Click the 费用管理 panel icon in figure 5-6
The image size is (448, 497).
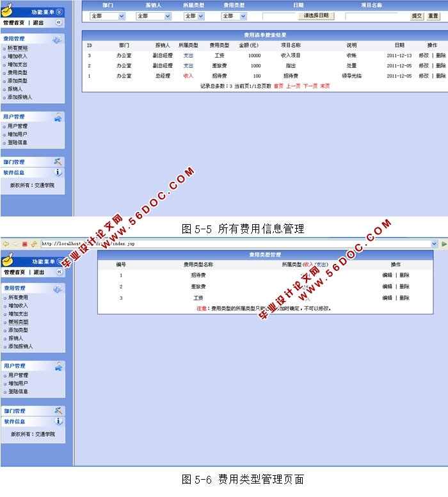[58, 289]
